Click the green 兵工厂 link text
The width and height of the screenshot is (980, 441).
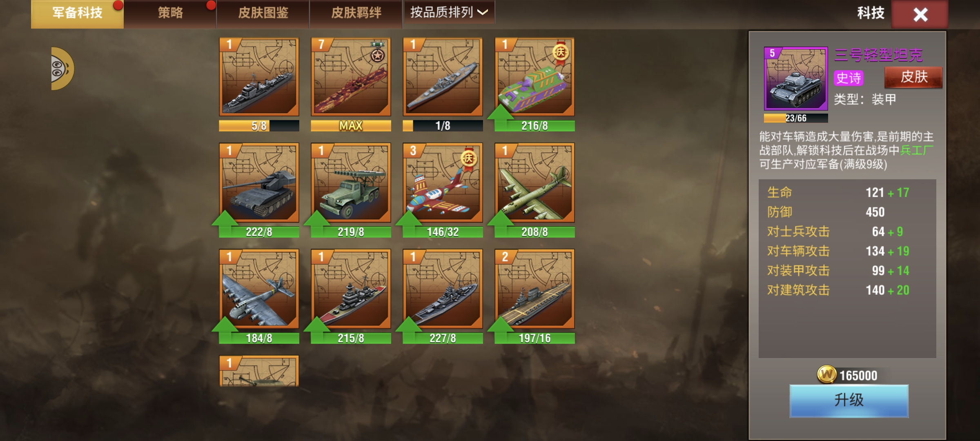[x=917, y=150]
